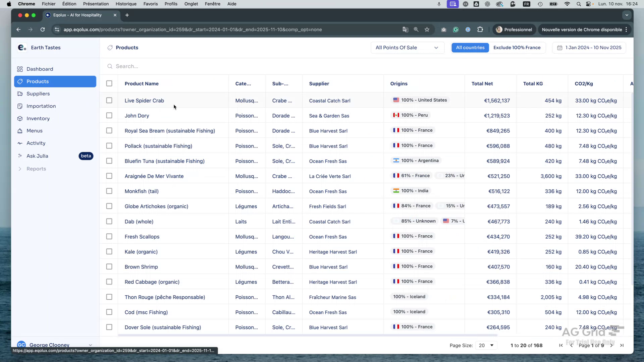Open the Historique menu
The height and width of the screenshot is (362, 644).
[126, 4]
